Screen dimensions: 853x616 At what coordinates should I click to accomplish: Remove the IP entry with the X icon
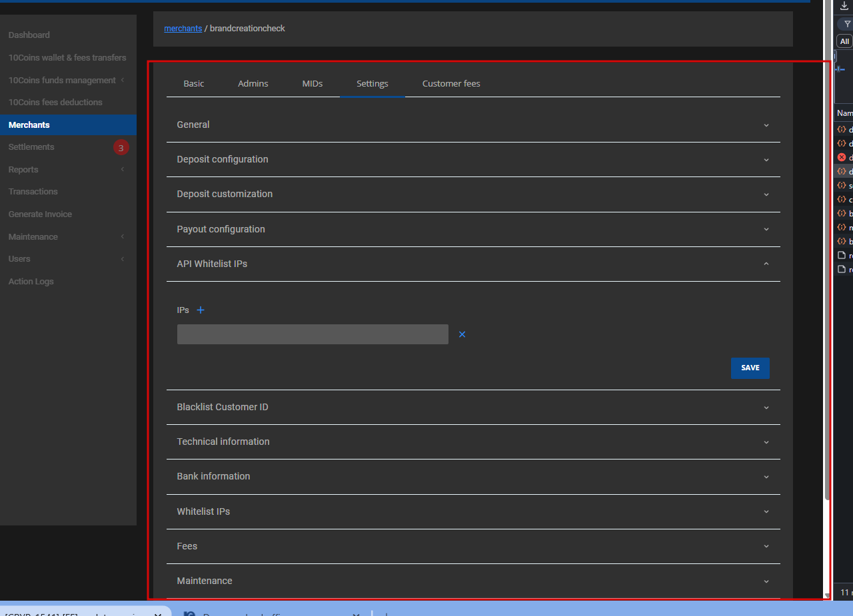point(462,334)
